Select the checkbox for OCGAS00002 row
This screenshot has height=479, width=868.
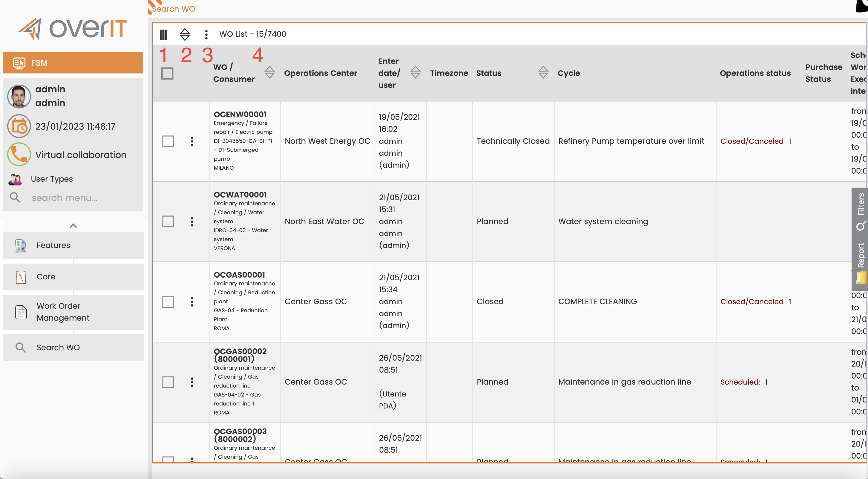point(168,382)
